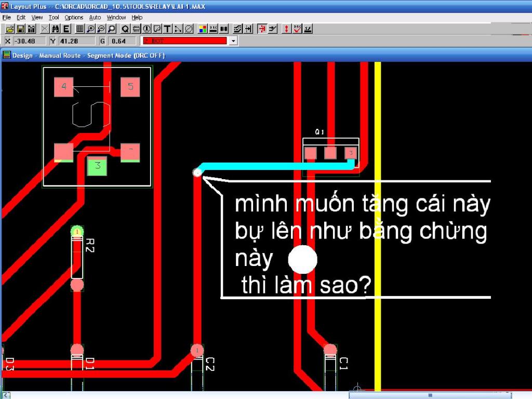
Task: Click the Design window title icon
Action: (x=7, y=55)
